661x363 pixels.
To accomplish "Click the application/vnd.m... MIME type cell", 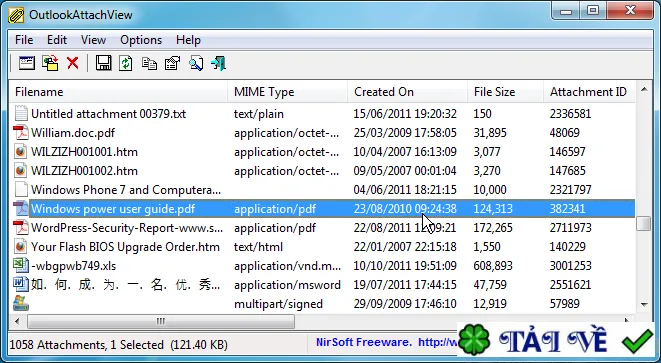I will point(287,266).
